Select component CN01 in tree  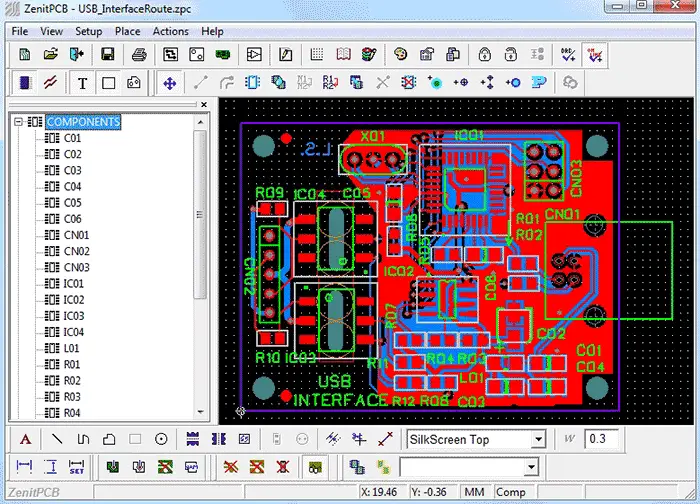tap(76, 235)
